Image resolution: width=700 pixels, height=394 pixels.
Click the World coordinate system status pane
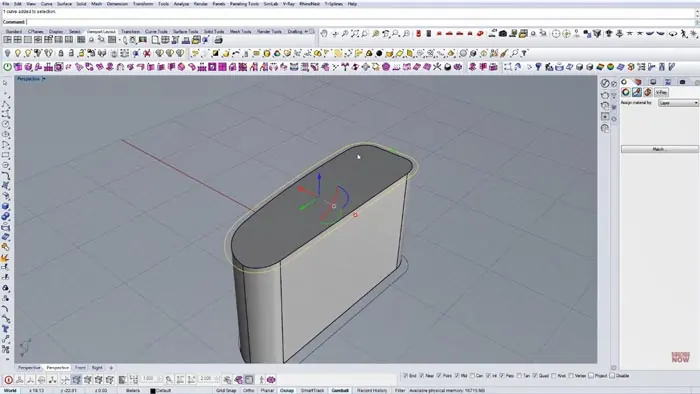coord(10,390)
